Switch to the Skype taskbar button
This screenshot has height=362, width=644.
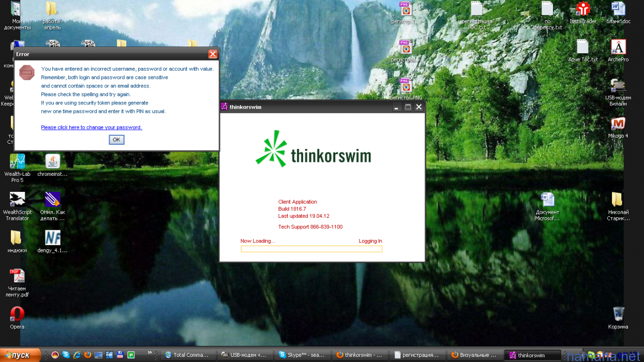coord(302,355)
